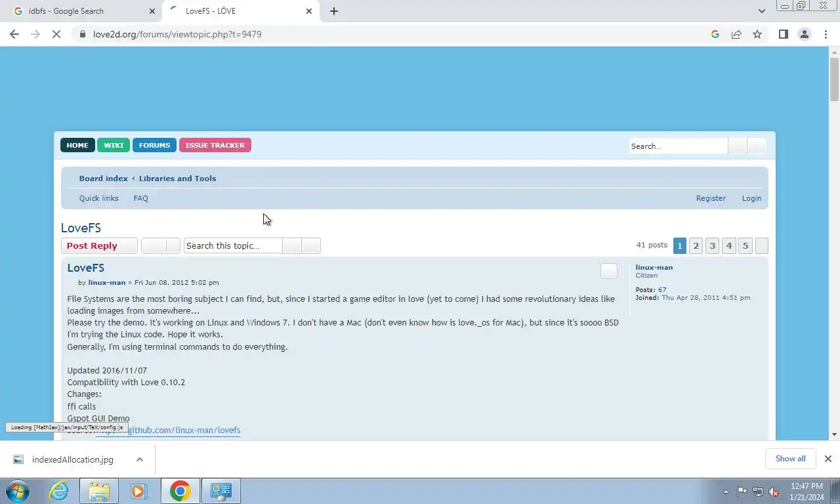The image size is (840, 504).
Task: Click Search this topic field
Action: pos(233,245)
